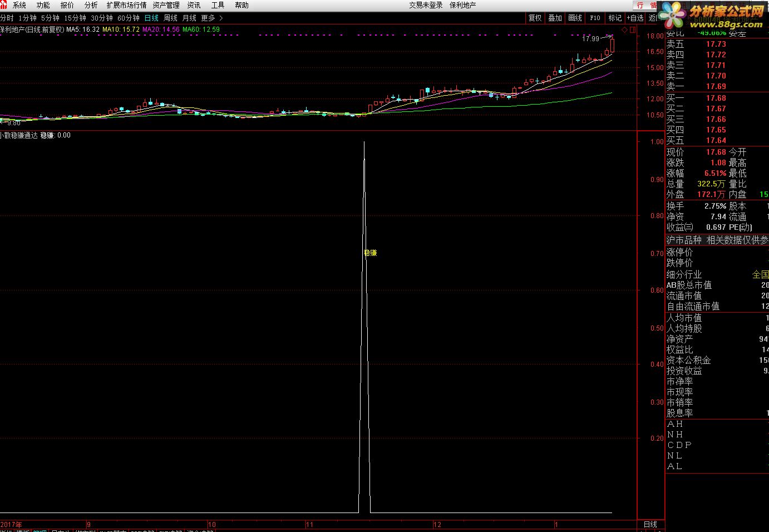Click the 叠加 overlay button
769x532 pixels.
pos(555,18)
